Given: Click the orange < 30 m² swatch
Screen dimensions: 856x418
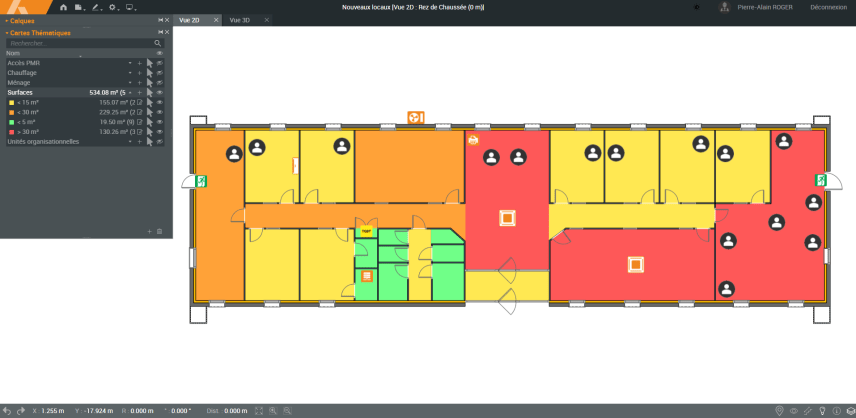Looking at the screenshot, I should click(11, 112).
